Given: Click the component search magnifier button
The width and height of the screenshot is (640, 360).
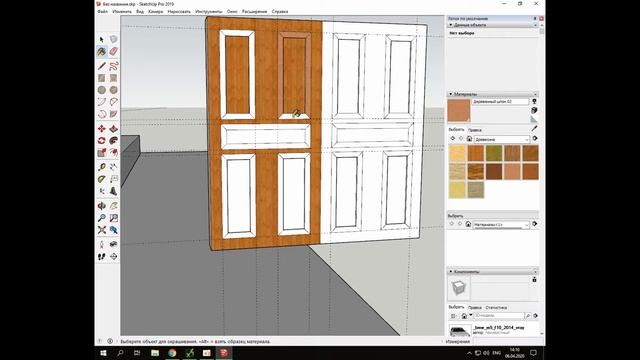Looking at the screenshot, I should 528,316.
